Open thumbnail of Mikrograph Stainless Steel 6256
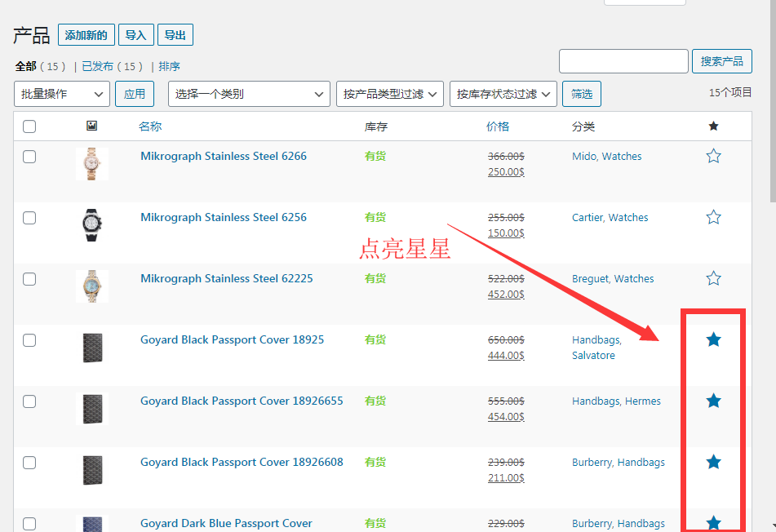 pos(92,225)
